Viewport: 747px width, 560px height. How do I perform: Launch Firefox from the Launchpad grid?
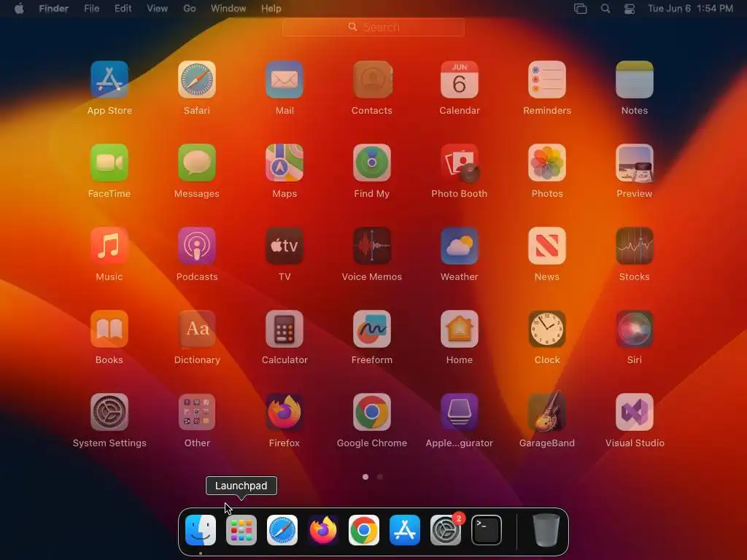click(x=285, y=412)
